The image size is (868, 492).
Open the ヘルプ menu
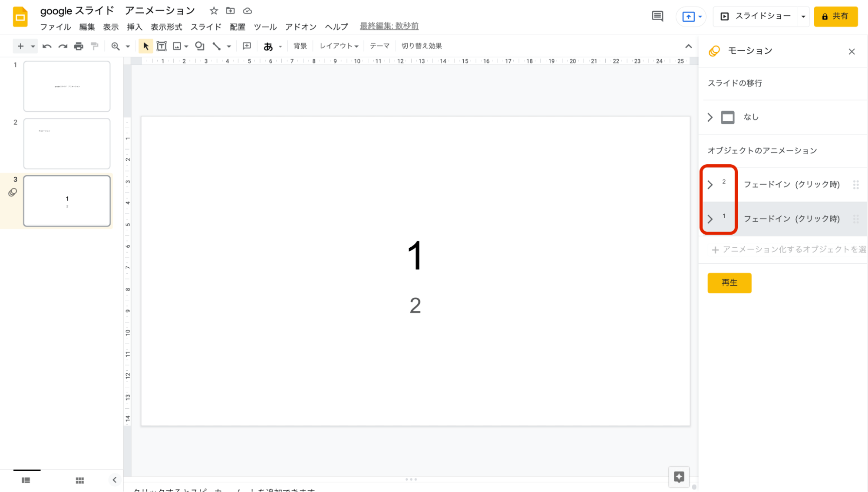[x=337, y=27]
